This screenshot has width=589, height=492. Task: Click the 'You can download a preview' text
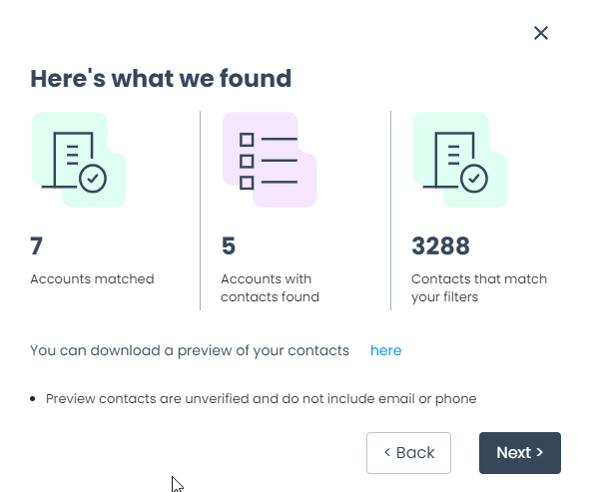tap(190, 350)
